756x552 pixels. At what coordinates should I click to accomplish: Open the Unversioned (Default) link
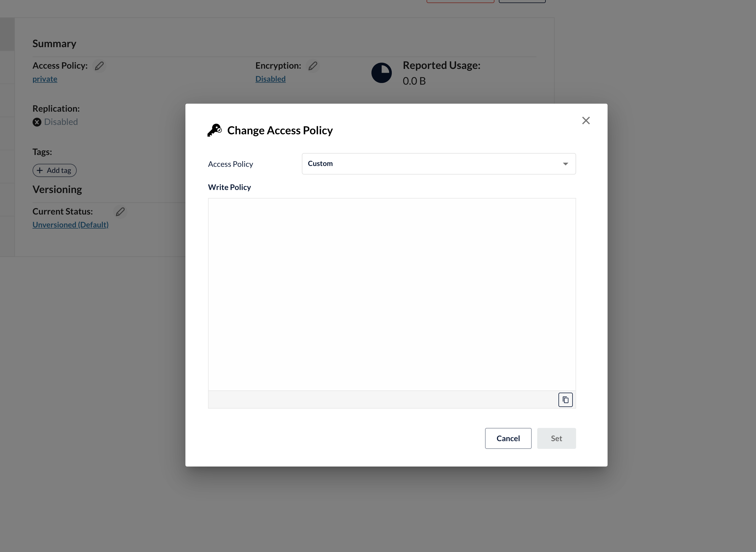click(x=71, y=224)
